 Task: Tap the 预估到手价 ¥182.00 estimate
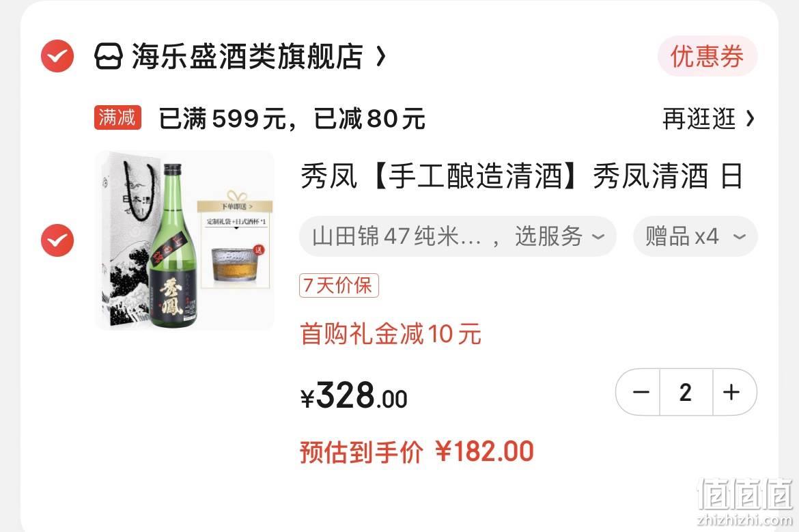click(x=417, y=451)
